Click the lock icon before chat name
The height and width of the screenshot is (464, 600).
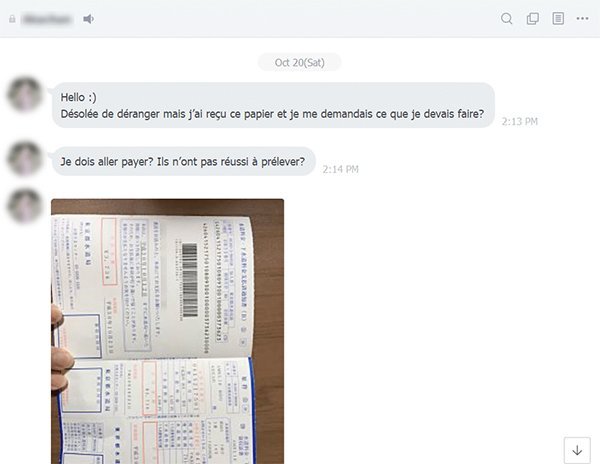click(x=12, y=19)
